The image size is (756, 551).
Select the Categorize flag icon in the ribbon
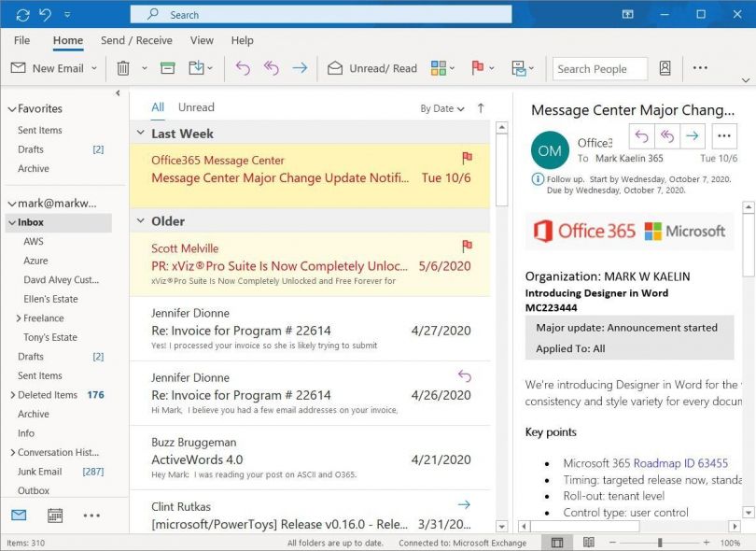(x=480, y=68)
